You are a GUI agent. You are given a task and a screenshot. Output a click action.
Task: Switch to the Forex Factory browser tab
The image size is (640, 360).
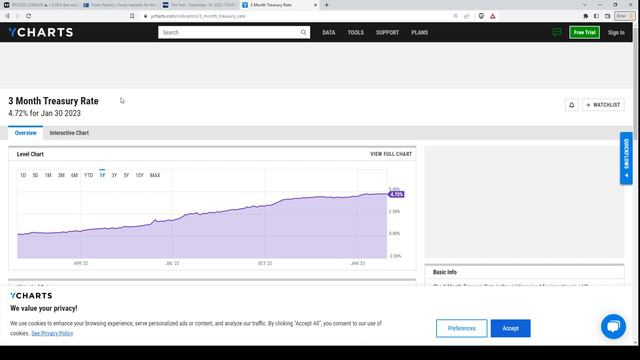[120, 5]
